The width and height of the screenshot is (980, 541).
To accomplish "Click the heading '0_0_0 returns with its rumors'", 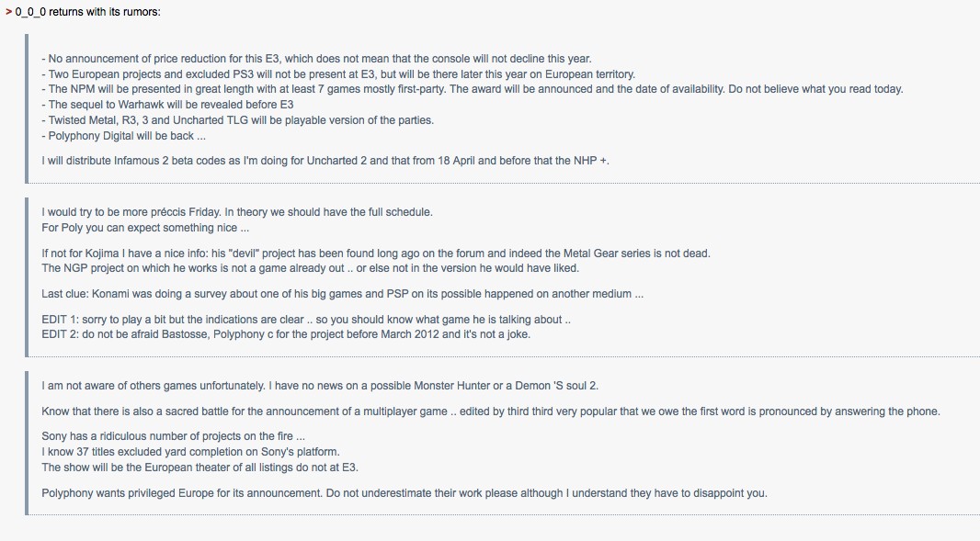I will coord(87,12).
